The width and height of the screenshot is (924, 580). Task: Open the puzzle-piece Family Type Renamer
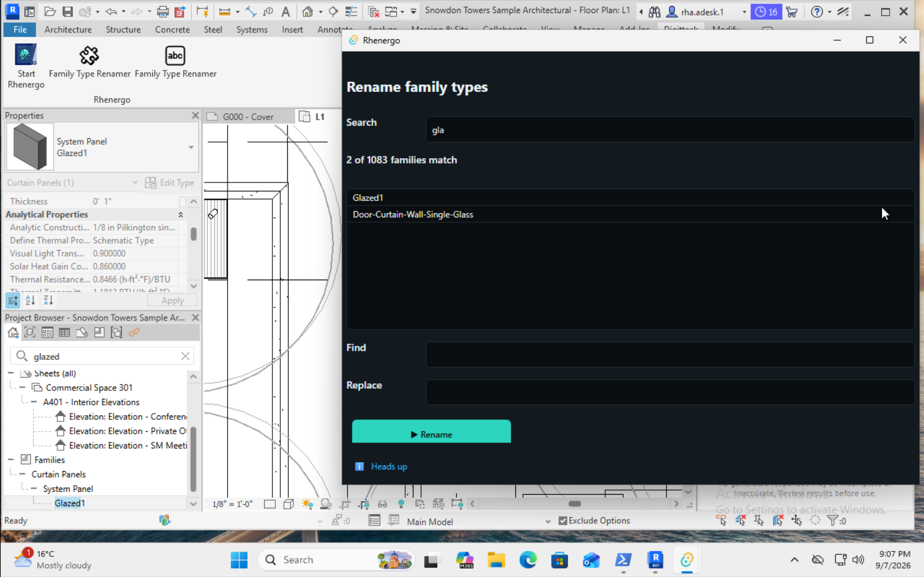pos(89,62)
